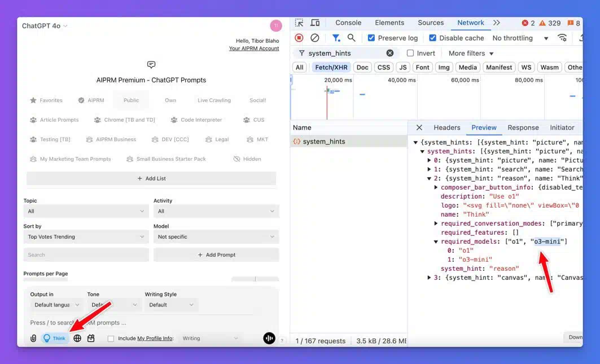Screen dimensions: 600x364
Task: Filter requests by Img type
Action: [x=444, y=67]
